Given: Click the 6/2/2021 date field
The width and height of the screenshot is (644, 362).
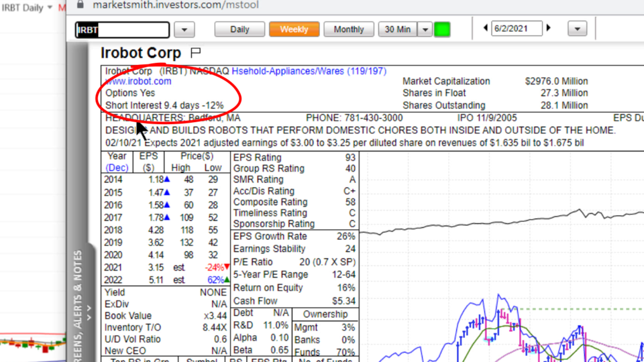Looking at the screenshot, I should point(517,28).
